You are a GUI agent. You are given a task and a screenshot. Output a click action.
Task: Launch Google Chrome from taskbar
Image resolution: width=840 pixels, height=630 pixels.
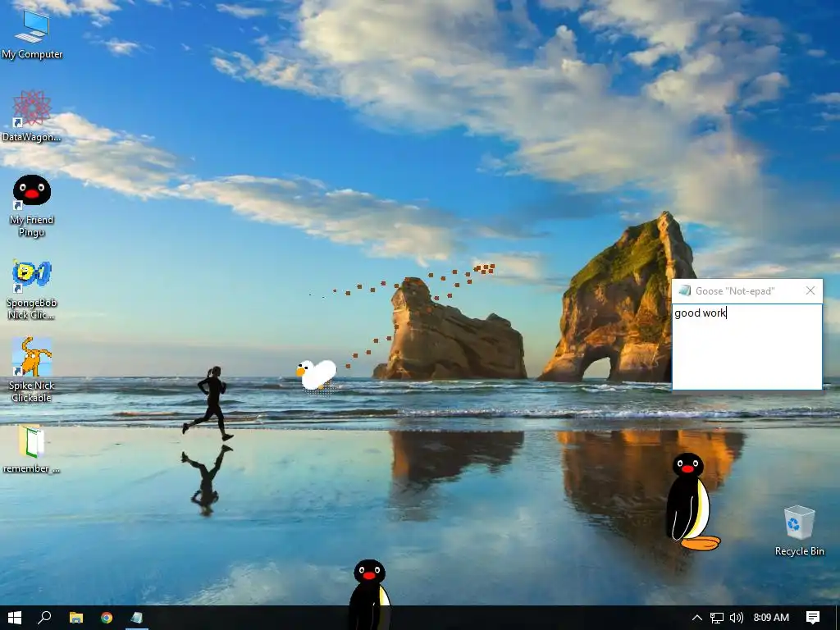[x=107, y=618]
